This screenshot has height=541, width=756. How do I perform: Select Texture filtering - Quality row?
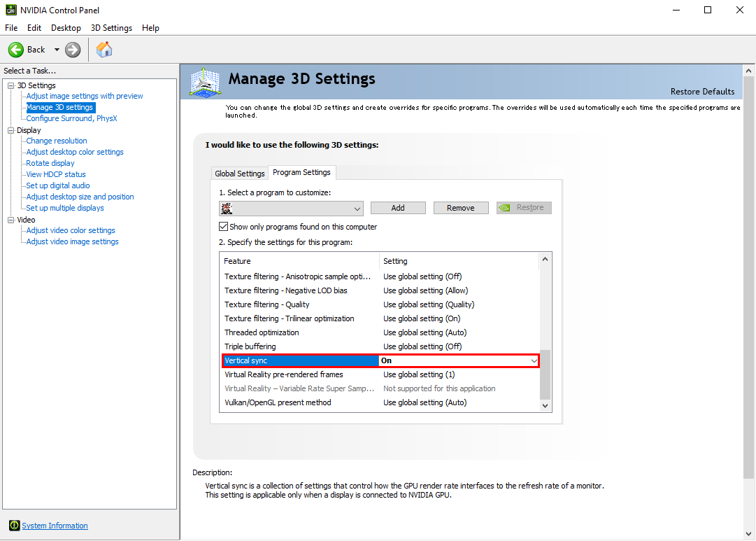pyautogui.click(x=380, y=304)
